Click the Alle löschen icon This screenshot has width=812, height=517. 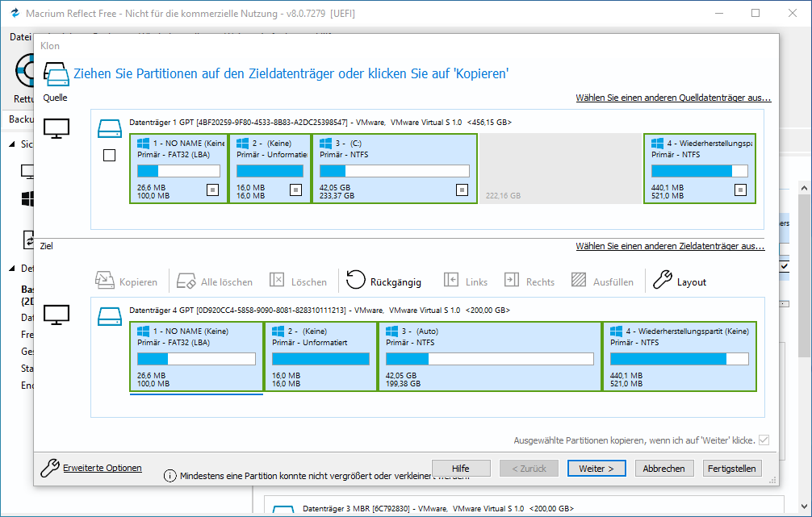click(x=186, y=281)
